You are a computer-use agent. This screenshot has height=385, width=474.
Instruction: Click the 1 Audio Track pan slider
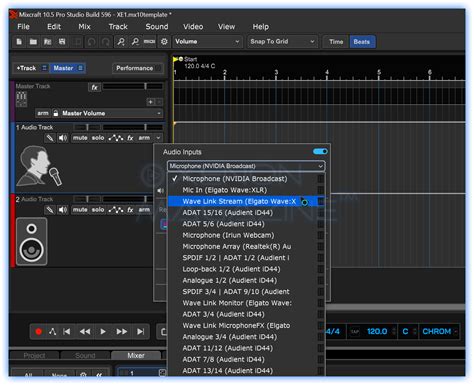[x=87, y=127]
